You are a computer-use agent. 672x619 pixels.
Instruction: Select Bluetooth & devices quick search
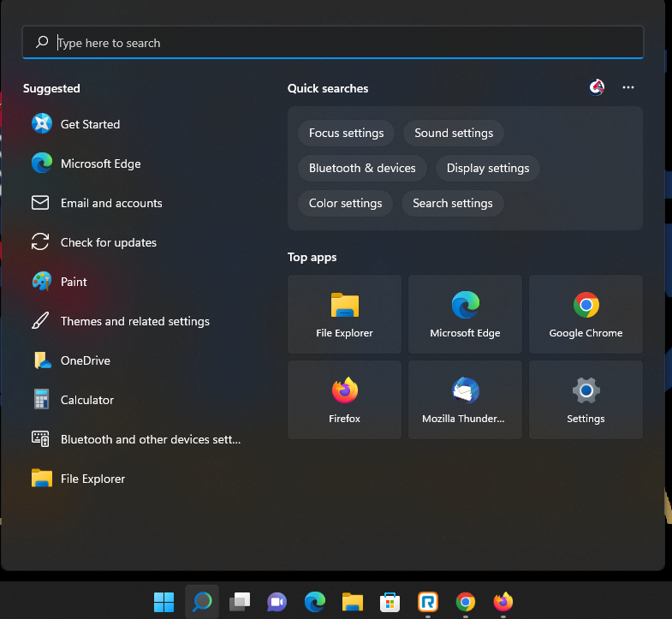coord(362,168)
